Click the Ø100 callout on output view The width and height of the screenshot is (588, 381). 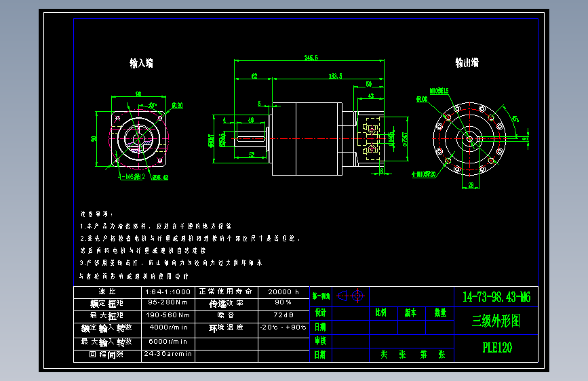(422, 100)
